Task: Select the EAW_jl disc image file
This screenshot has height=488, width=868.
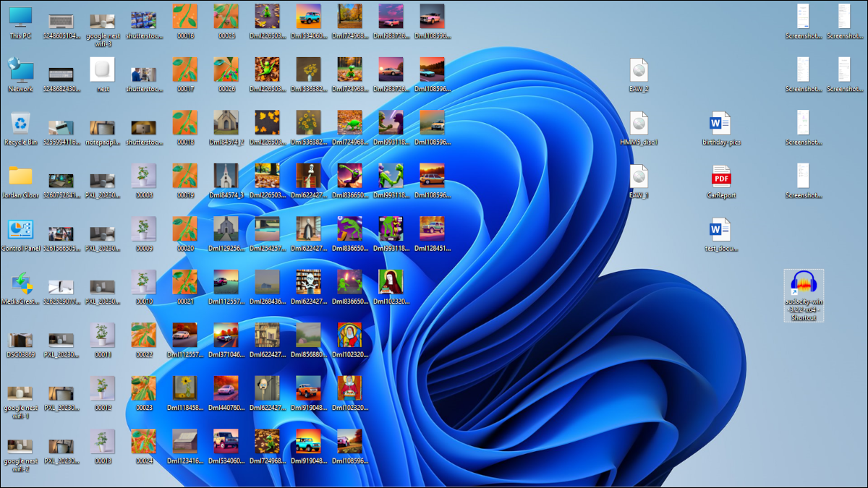Action: pos(639,176)
